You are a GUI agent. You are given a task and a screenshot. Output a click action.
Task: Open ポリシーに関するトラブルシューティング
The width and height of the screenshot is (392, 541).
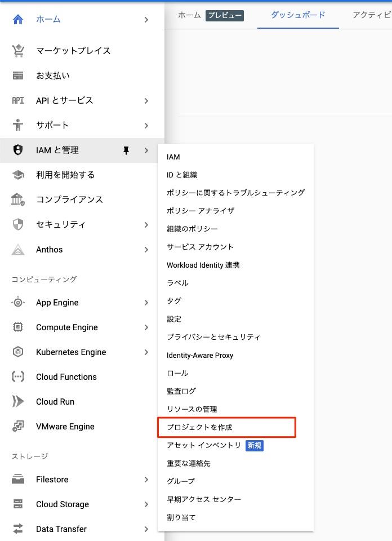(235, 193)
